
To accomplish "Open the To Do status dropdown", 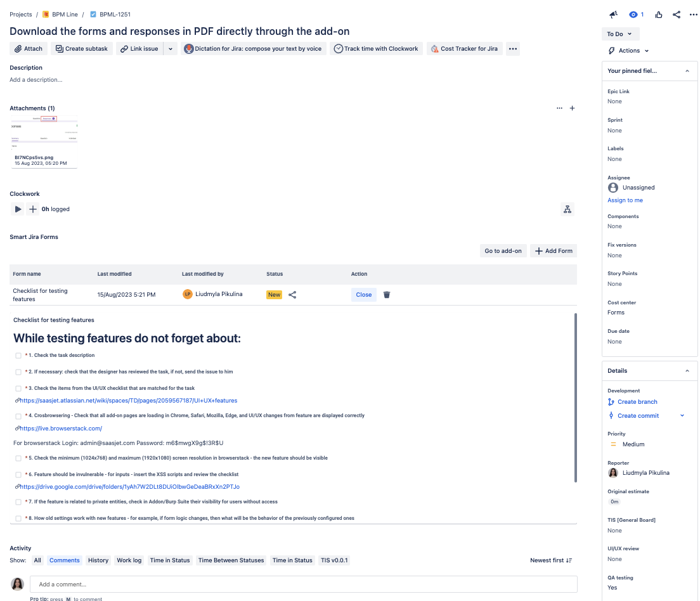I will pos(620,34).
